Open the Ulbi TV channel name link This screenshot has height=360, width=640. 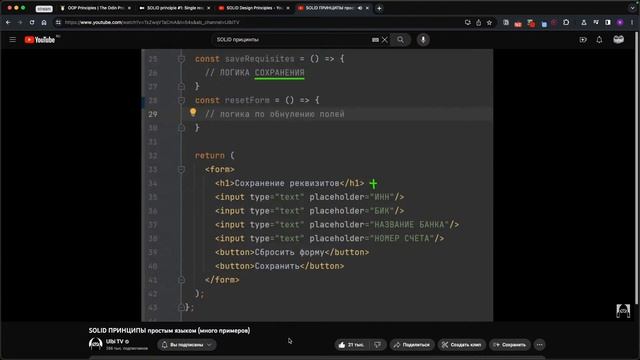tap(115, 341)
